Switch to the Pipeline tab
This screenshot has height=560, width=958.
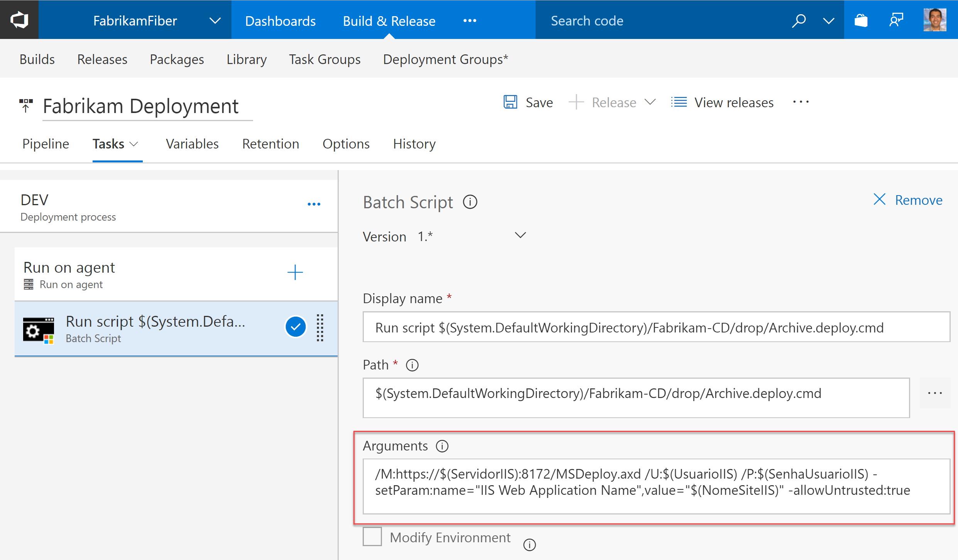coord(46,144)
